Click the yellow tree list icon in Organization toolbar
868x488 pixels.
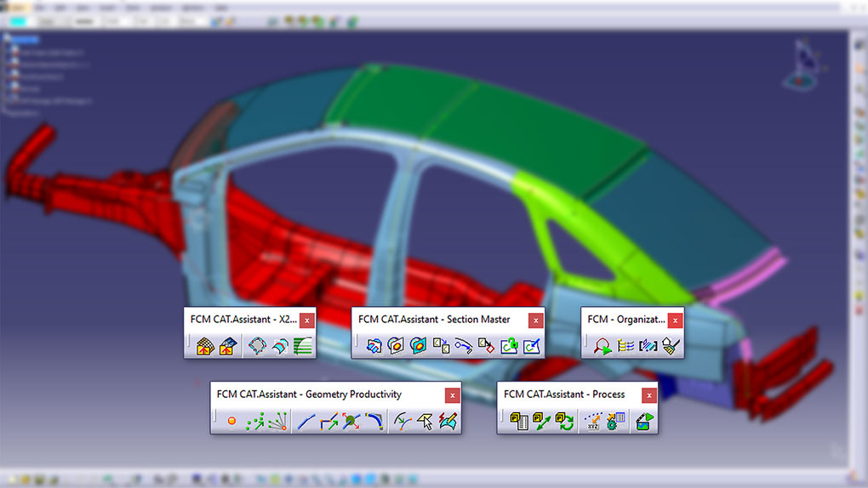point(626,346)
